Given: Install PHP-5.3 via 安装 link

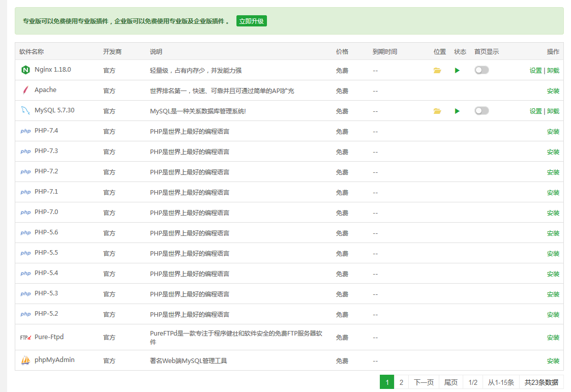Looking at the screenshot, I should pos(553,294).
